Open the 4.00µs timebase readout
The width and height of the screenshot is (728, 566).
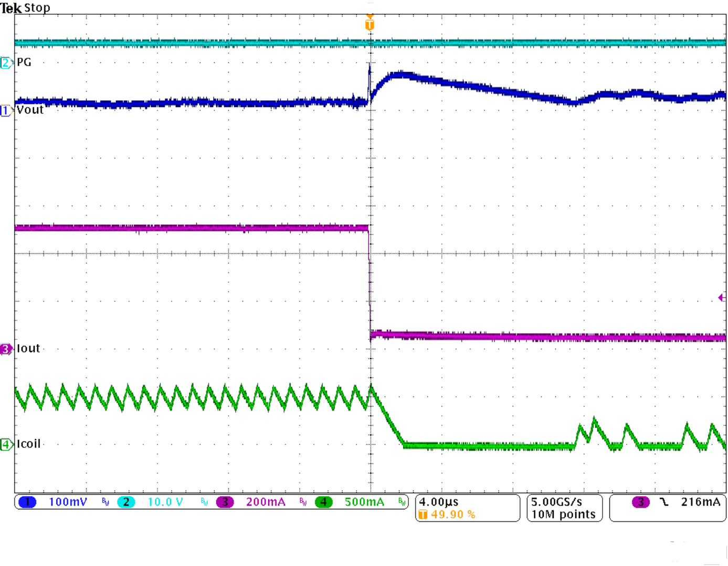click(x=438, y=501)
